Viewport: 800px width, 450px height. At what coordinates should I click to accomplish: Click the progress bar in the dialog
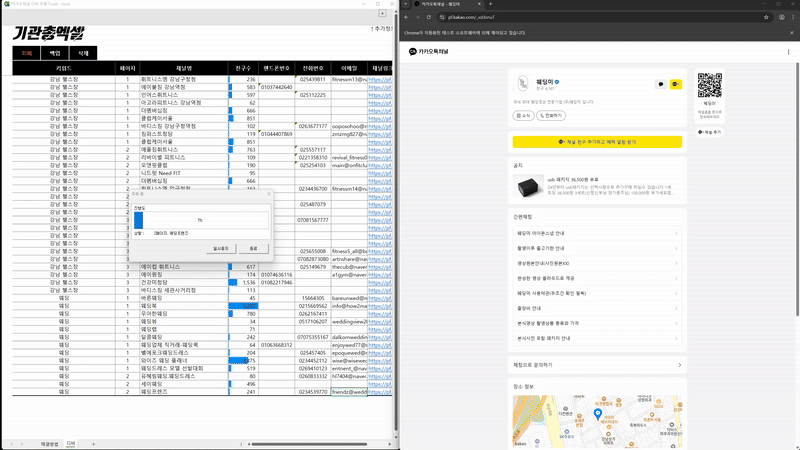point(201,220)
